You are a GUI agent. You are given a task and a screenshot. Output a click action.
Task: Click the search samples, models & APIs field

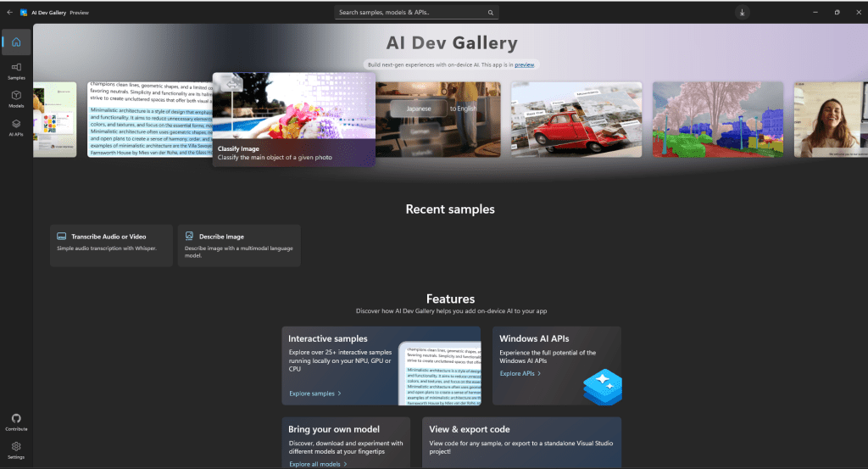tap(410, 13)
